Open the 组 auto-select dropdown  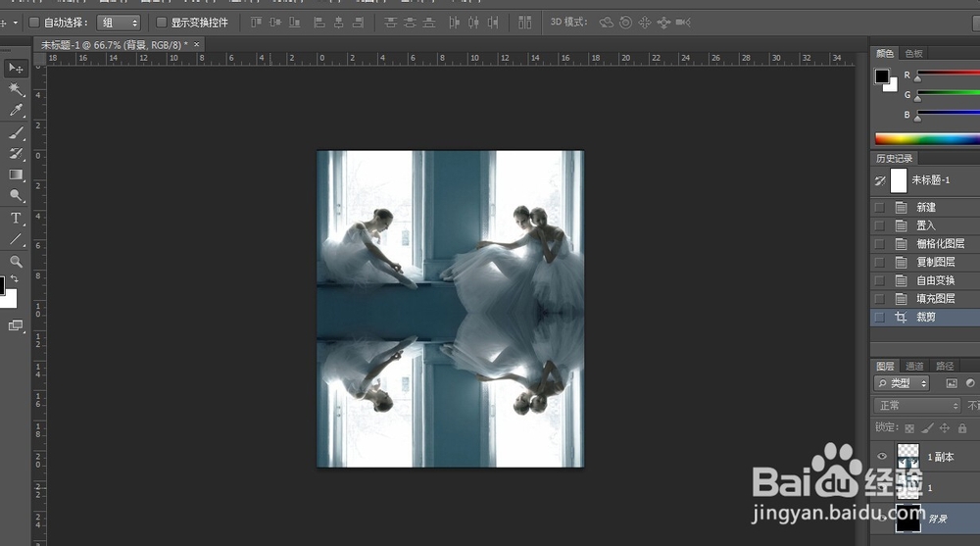(x=119, y=23)
